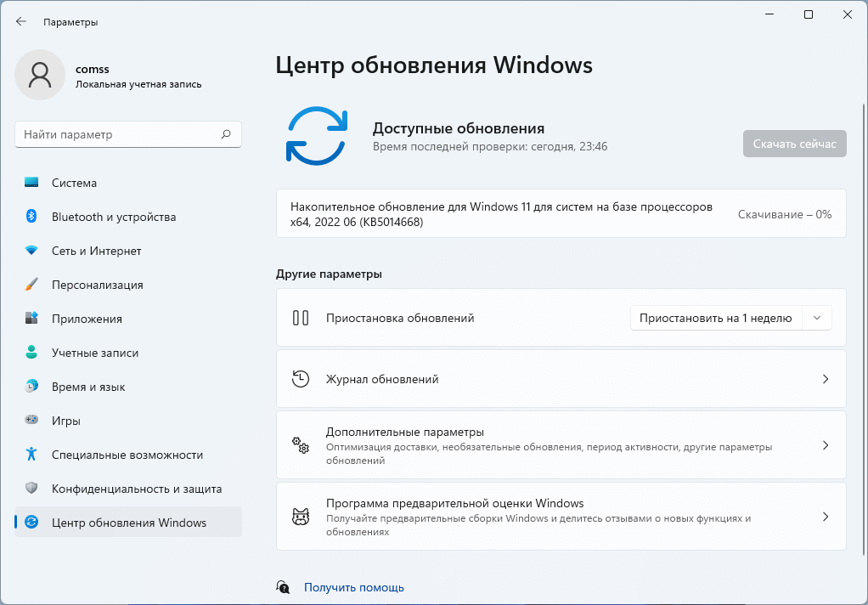
Task: Go to Конфиденциальность и защита settings
Action: (x=128, y=489)
